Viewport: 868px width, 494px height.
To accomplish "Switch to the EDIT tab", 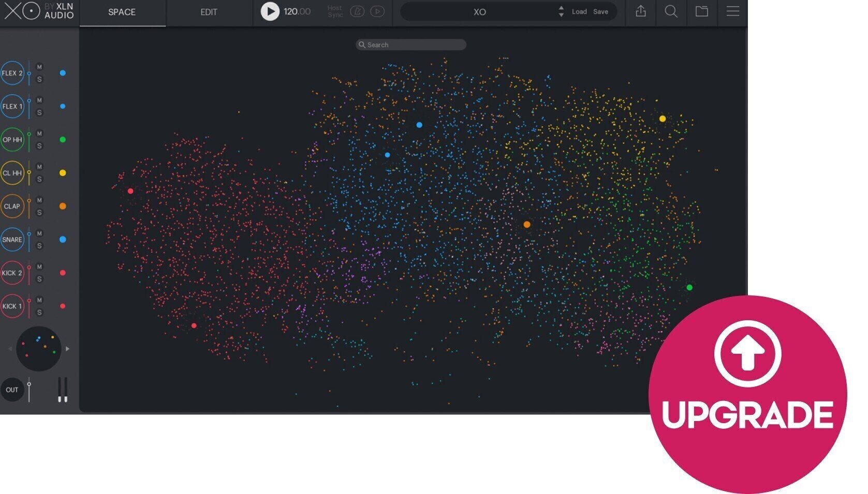I will 209,12.
